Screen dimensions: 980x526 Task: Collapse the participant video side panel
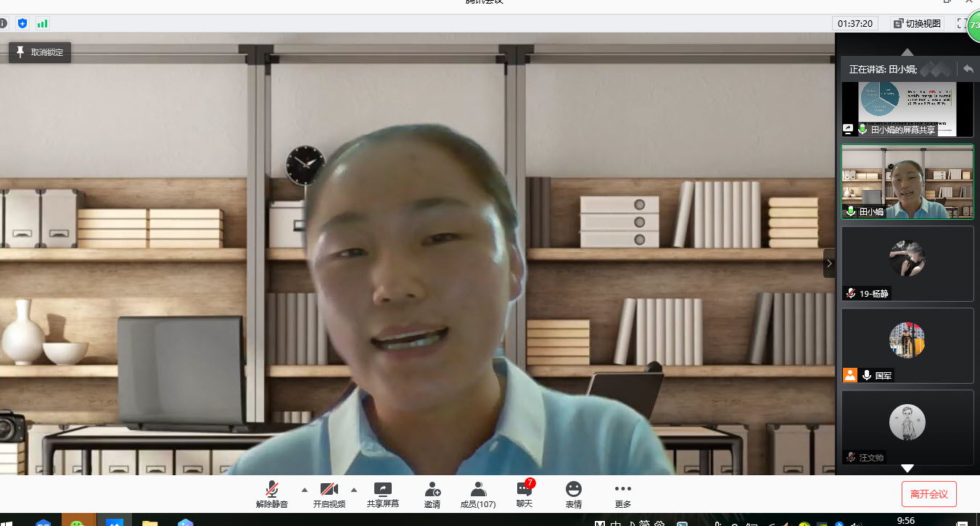click(829, 263)
